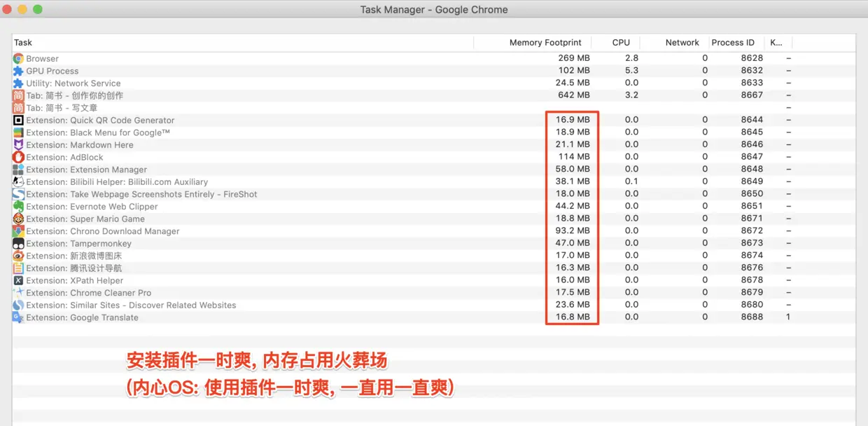Click the CPU value 2.8

(632, 58)
